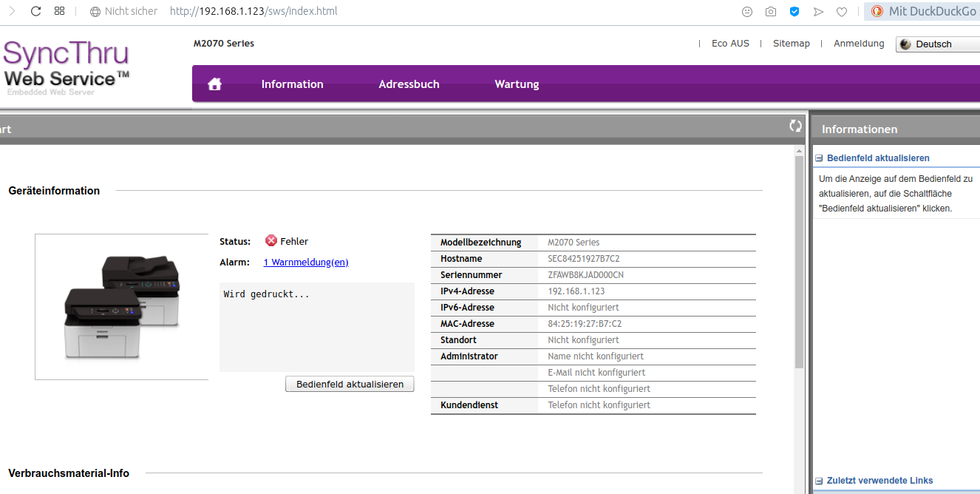The height and width of the screenshot is (494, 980).
Task: Click the 'Administrator' row label
Action: (x=469, y=356)
